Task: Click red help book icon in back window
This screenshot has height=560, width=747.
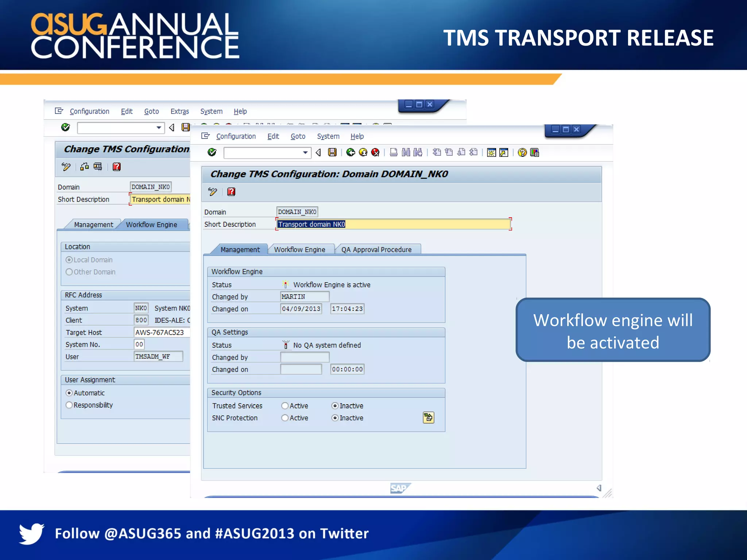Action: click(117, 167)
